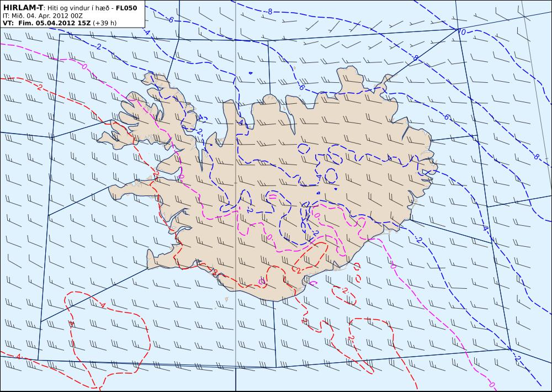The height and width of the screenshot is (392, 552).
Task: Click the blue -6 label beside the header box
Action: (x=170, y=20)
